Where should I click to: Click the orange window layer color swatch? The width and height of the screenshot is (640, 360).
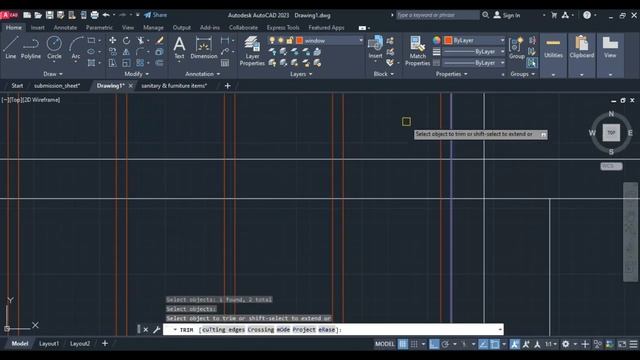[x=300, y=40]
